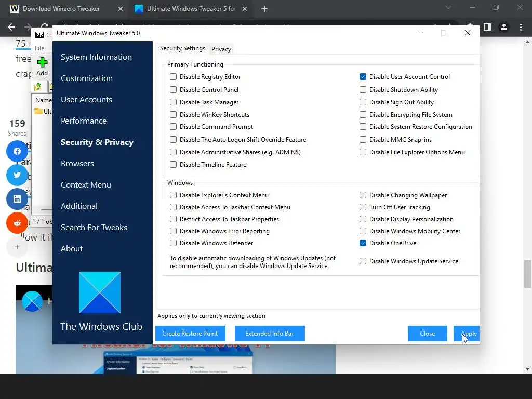The height and width of the screenshot is (399, 532).
Task: Check Disable Task Manager
Action: pos(173,102)
